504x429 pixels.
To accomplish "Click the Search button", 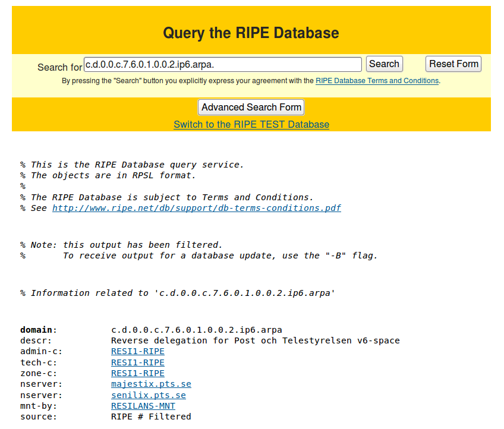I will pyautogui.click(x=384, y=64).
